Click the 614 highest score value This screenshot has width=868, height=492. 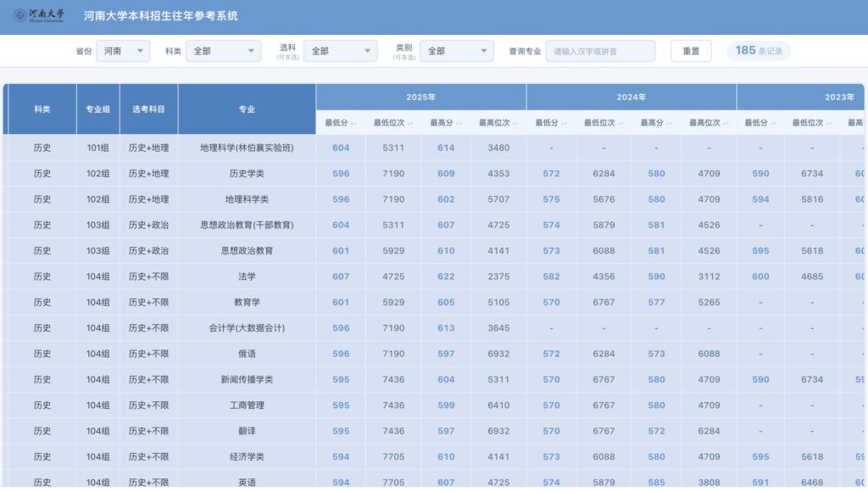pyautogui.click(x=446, y=148)
